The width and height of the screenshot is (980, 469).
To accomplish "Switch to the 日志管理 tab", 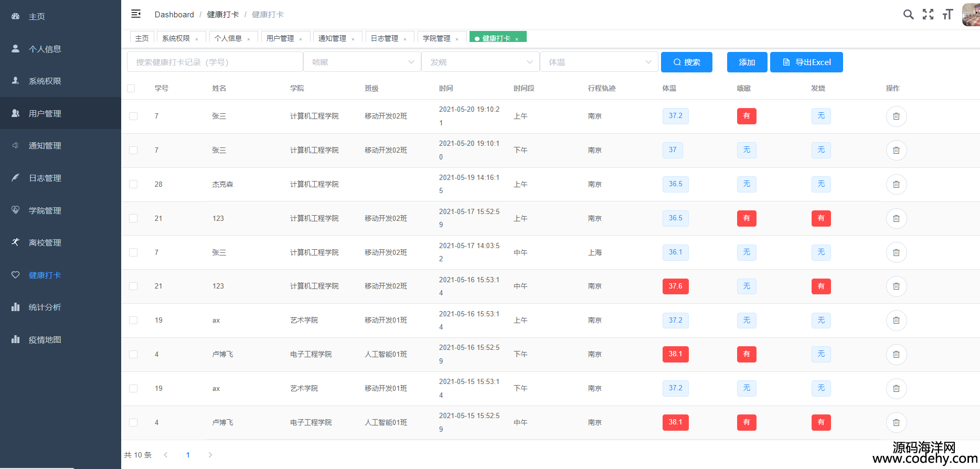I will coord(385,38).
